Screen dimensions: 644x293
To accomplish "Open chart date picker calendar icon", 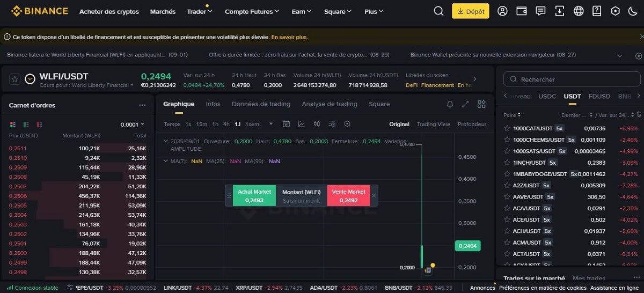I will click(286, 124).
